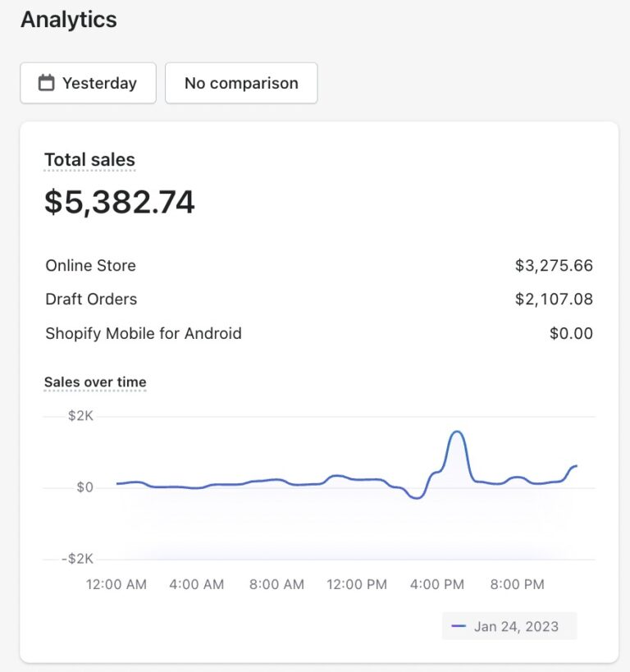
Task: Click the calendar icon in Yesterday button
Action: 46,83
